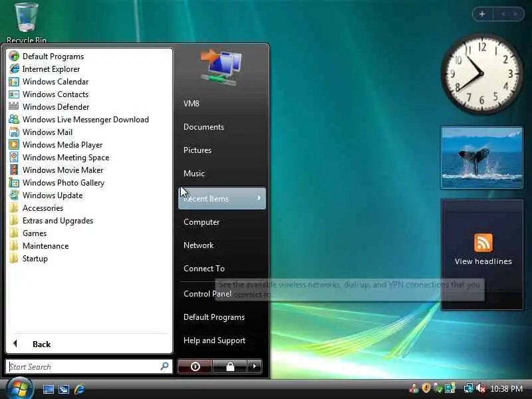Click the sidebar previous-page arrow
This screenshot has width=532, height=399.
point(503,14)
